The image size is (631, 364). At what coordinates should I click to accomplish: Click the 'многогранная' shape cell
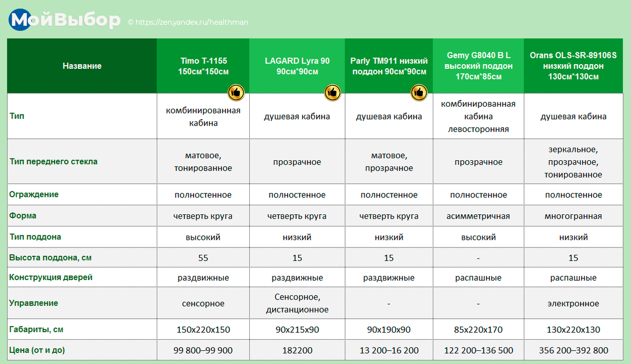[573, 216]
